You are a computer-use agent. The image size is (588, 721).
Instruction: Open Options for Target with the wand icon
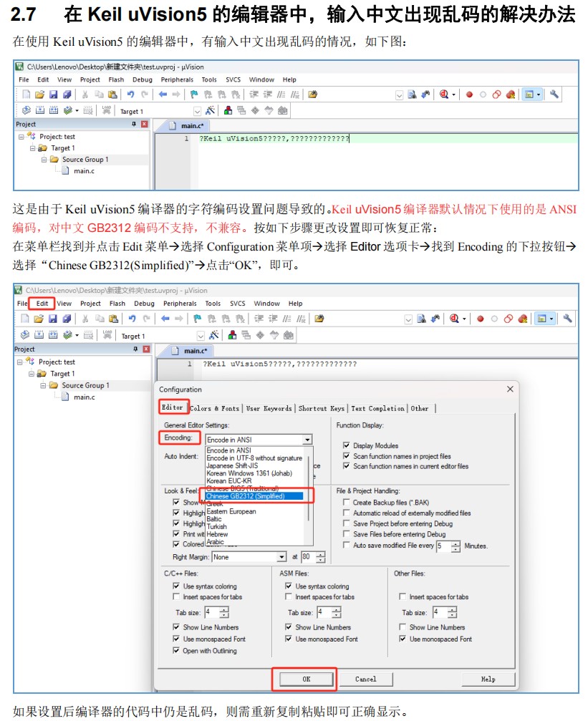pyautogui.click(x=213, y=334)
